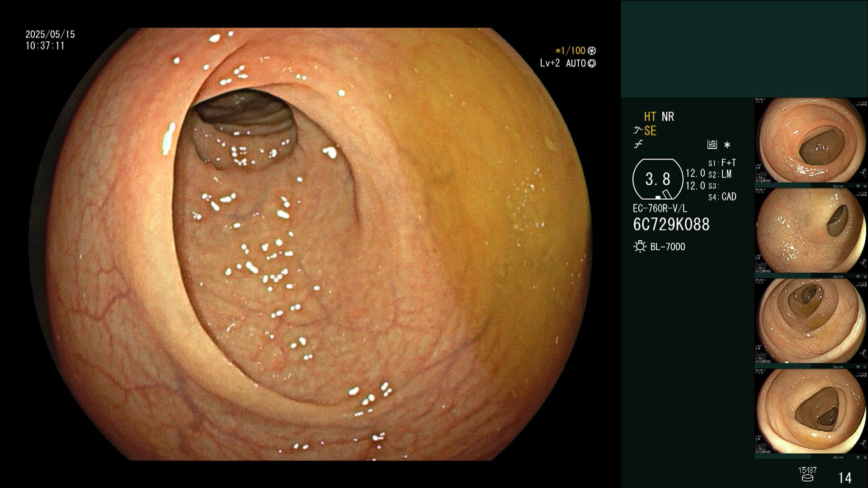The image size is (868, 488).
Task: Select the fourth captured thumbnail image
Action: (x=811, y=411)
